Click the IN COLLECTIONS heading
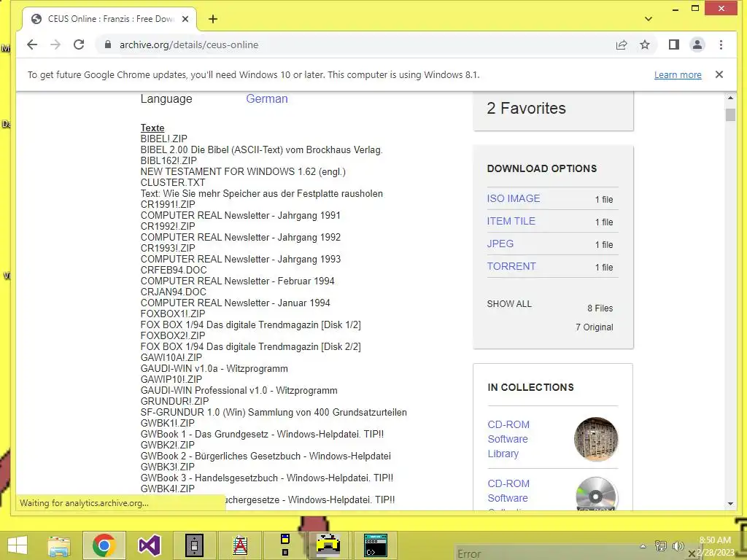The width and height of the screenshot is (747, 560). pos(531,387)
